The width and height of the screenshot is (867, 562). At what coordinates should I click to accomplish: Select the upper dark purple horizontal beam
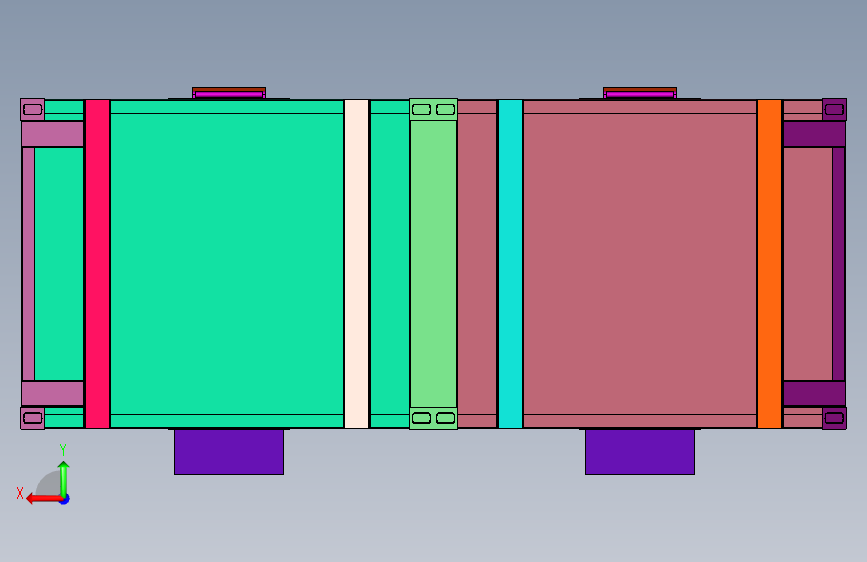(x=814, y=134)
